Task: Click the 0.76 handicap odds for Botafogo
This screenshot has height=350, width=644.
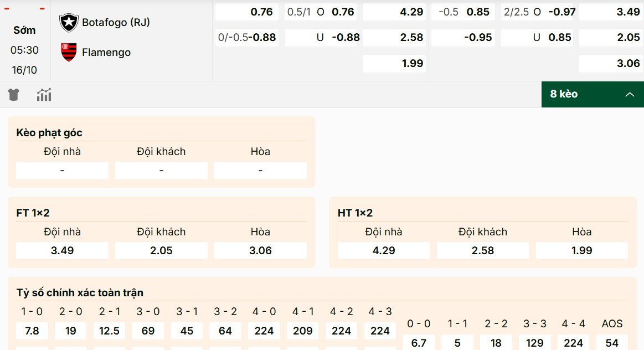Action: 246,11
